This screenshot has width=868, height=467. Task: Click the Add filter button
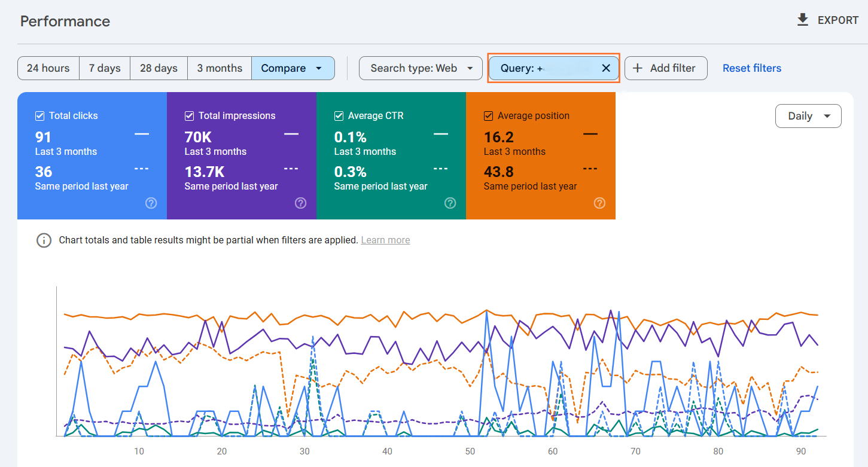[666, 68]
